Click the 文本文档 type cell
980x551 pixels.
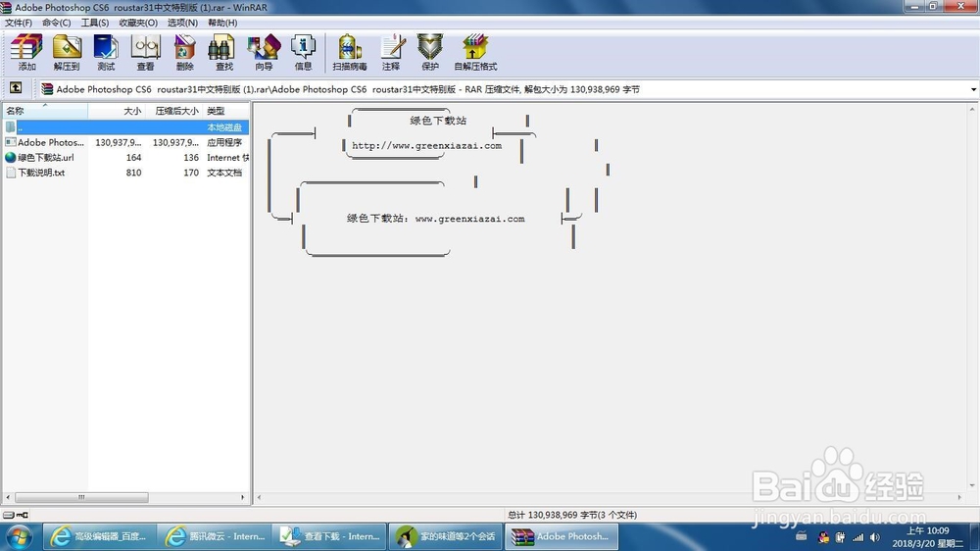[224, 173]
